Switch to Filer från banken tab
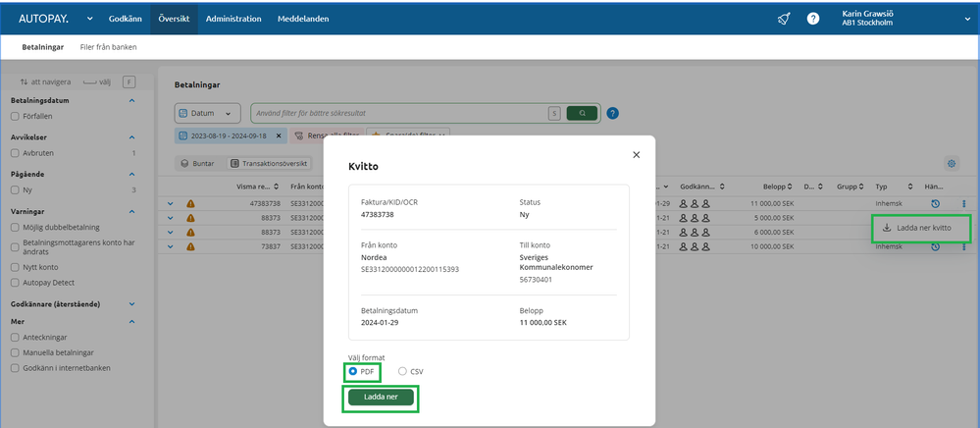This screenshot has width=980, height=428. pyautogui.click(x=108, y=47)
